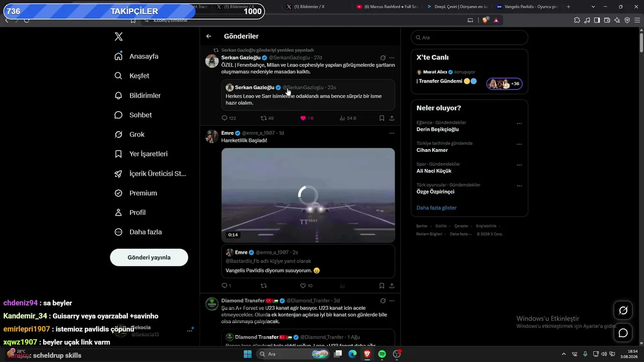Open the browser main hamburger menu
This screenshot has height=362, width=644.
pyautogui.click(x=636, y=20)
